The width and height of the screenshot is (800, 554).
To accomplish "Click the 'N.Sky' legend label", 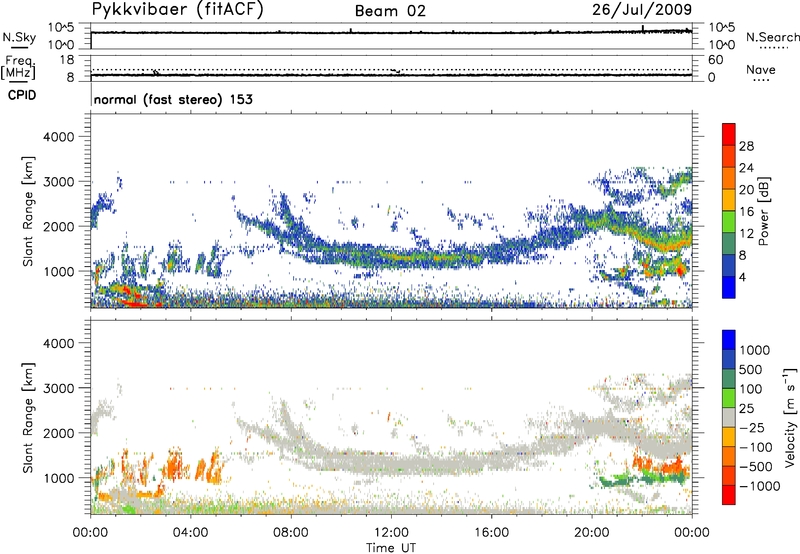I will click(x=19, y=37).
